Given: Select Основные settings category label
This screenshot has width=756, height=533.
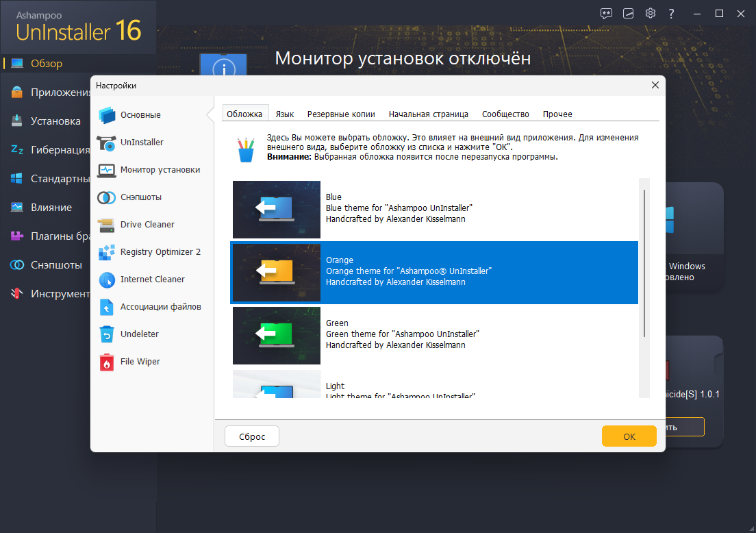Looking at the screenshot, I should [141, 115].
